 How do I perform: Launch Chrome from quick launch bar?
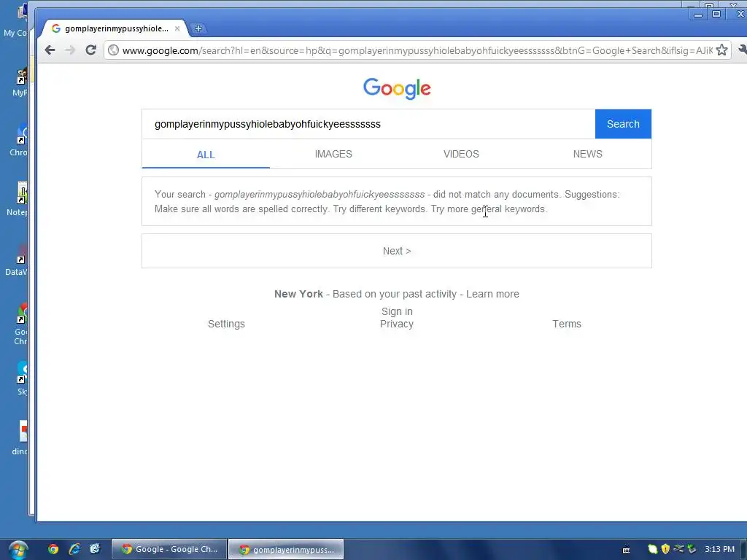(53, 549)
